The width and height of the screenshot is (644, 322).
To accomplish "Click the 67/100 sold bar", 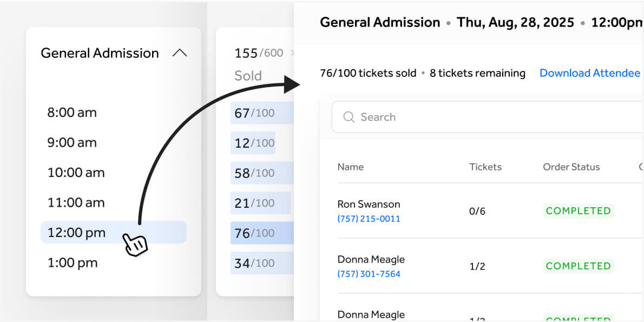I will [262, 113].
